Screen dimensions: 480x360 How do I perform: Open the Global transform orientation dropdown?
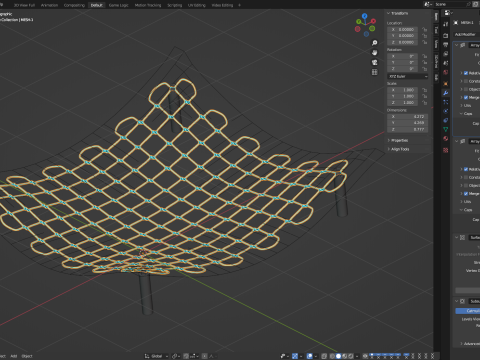tap(156, 356)
